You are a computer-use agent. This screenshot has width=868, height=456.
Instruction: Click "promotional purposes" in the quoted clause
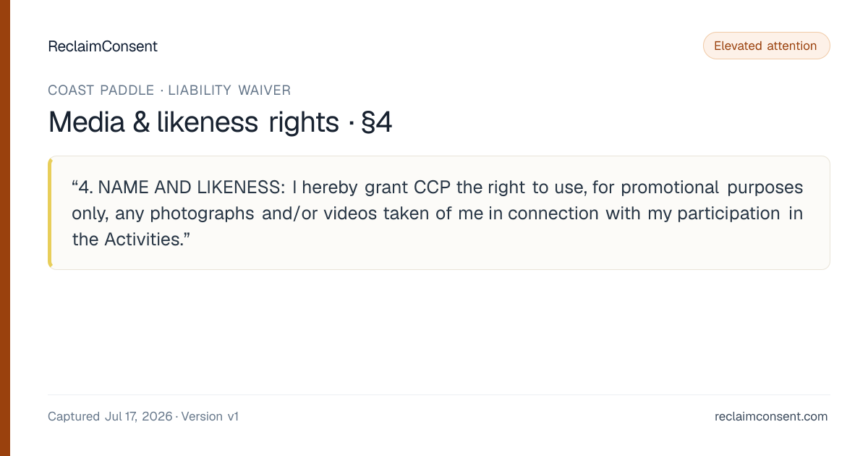click(712, 187)
